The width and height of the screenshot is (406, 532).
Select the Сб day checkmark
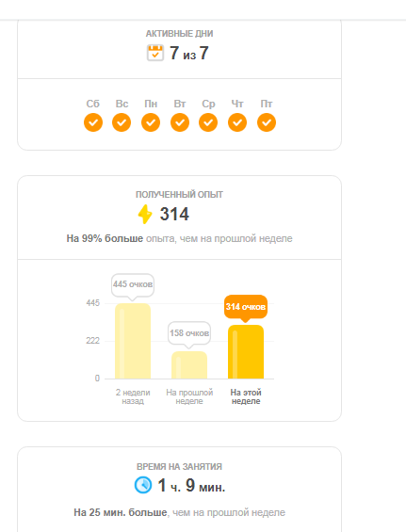pos(93,122)
